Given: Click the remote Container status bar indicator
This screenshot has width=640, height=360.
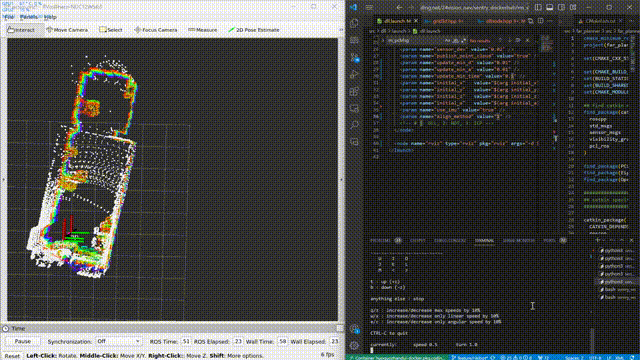Looking at the screenshot, I should tap(397, 357).
